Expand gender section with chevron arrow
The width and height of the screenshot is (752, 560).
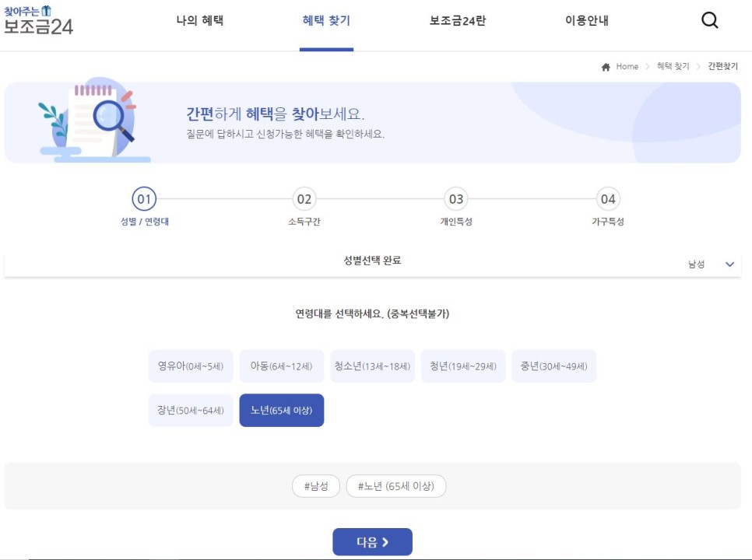729,264
